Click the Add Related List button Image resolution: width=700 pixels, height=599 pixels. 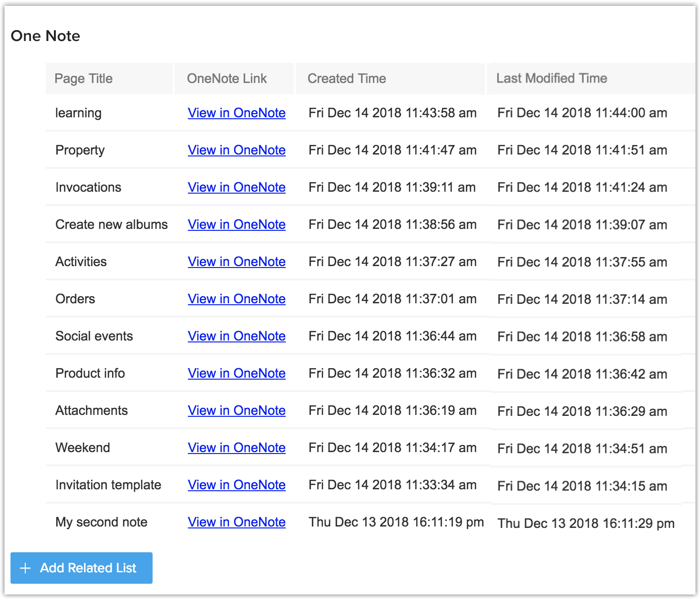82,568
